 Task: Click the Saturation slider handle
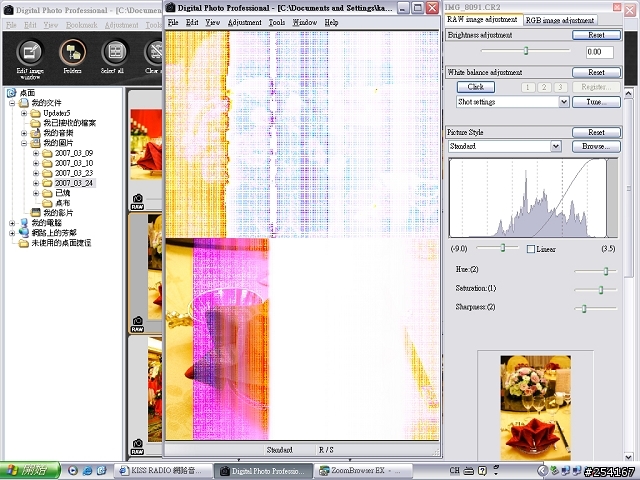601,290
